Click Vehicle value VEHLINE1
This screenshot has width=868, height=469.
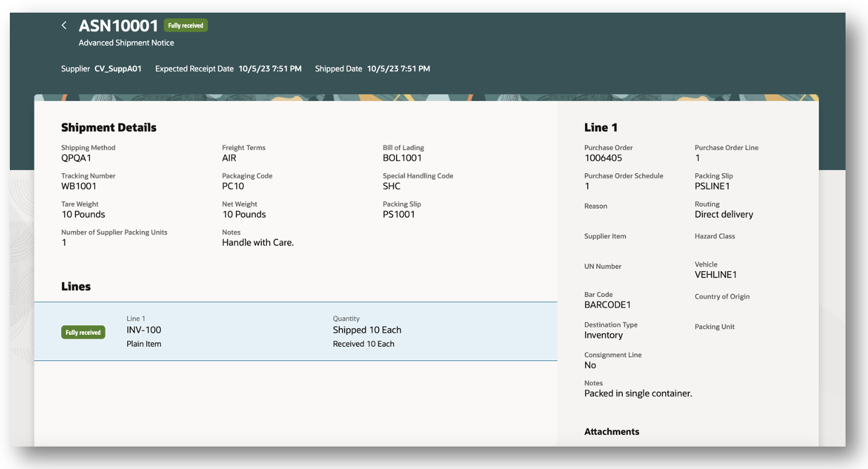716,275
